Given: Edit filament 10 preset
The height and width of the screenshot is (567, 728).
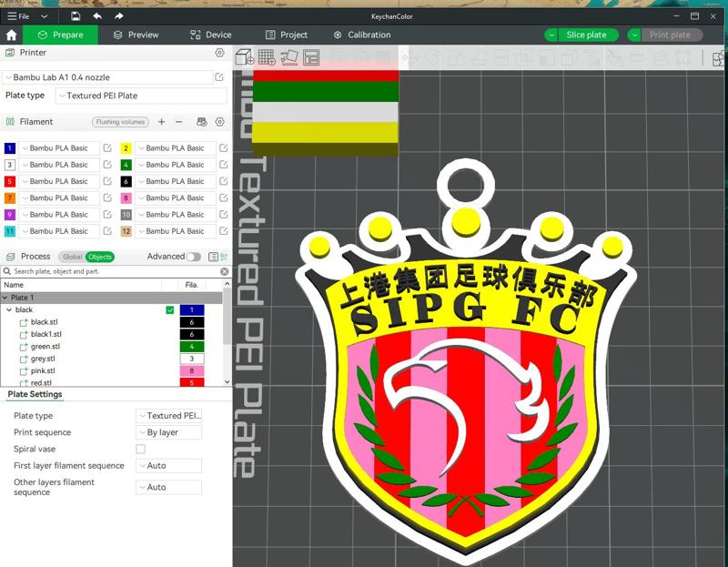Looking at the screenshot, I should click(x=223, y=215).
